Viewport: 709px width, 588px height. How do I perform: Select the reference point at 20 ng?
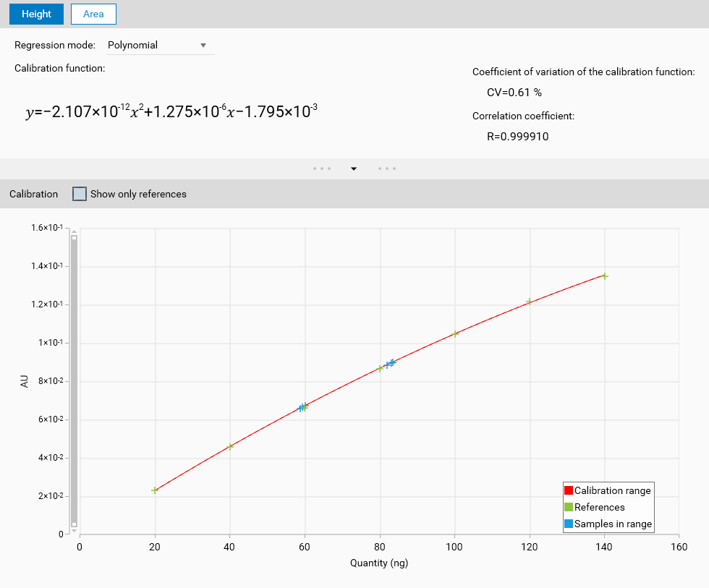(155, 490)
